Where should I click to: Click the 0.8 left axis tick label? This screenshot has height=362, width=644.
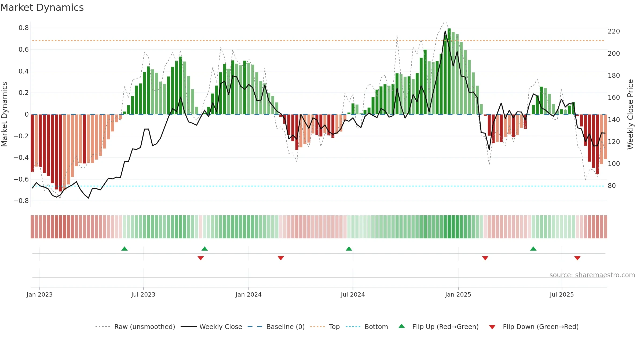tap(24, 28)
